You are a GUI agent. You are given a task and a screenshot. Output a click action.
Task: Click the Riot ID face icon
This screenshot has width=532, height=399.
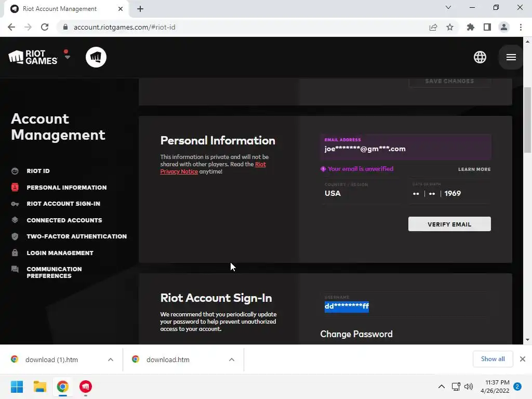[x=15, y=171]
